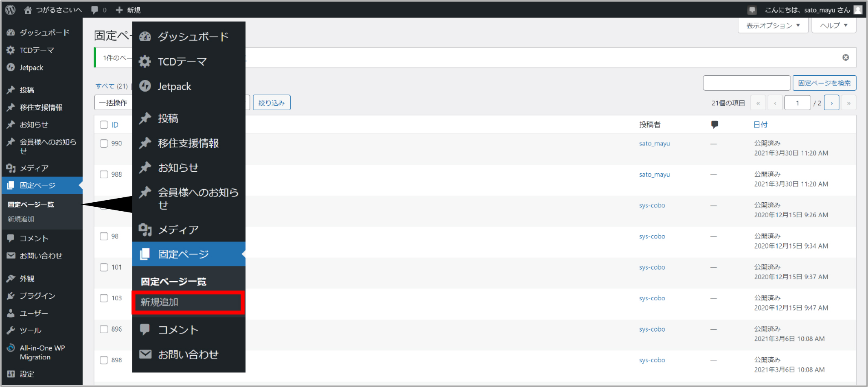Open the メディア menu in left sidebar
The image size is (868, 387).
click(x=34, y=168)
